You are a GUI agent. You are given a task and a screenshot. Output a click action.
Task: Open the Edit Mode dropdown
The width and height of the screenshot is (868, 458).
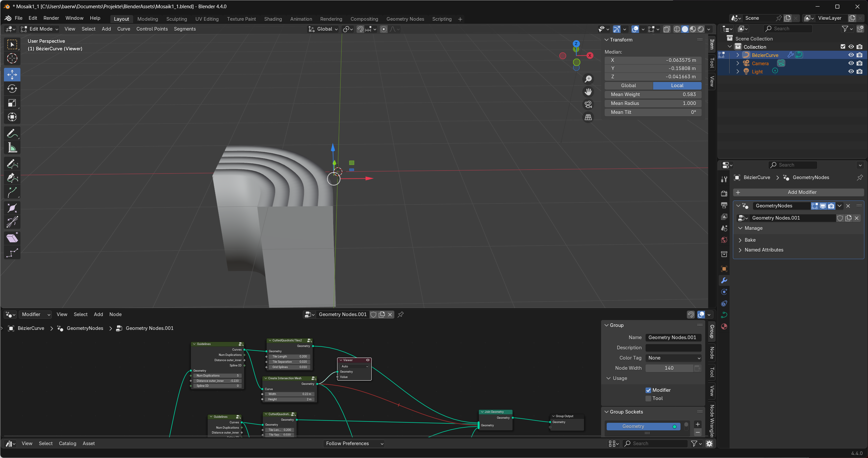pyautogui.click(x=40, y=29)
